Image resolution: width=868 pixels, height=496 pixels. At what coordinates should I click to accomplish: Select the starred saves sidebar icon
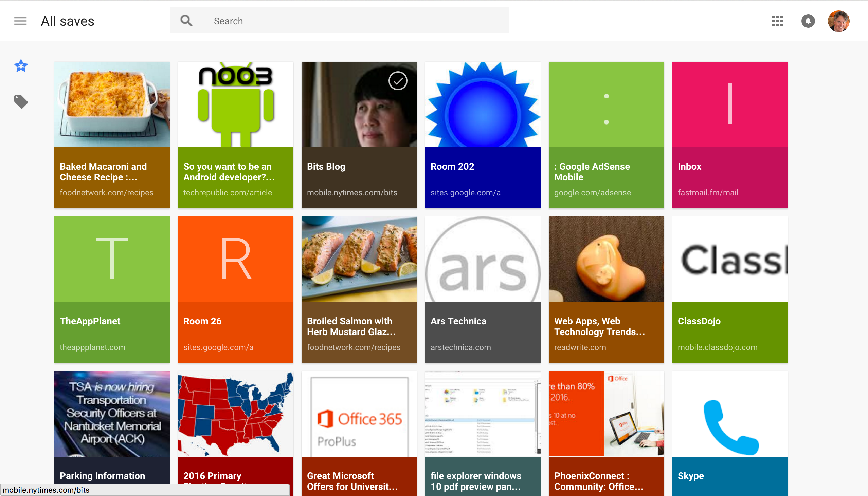tap(21, 66)
